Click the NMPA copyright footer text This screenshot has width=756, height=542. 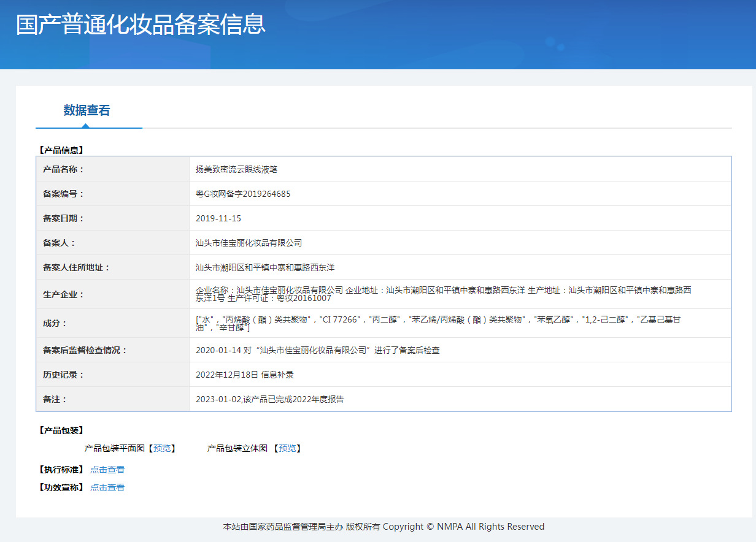[x=384, y=527]
